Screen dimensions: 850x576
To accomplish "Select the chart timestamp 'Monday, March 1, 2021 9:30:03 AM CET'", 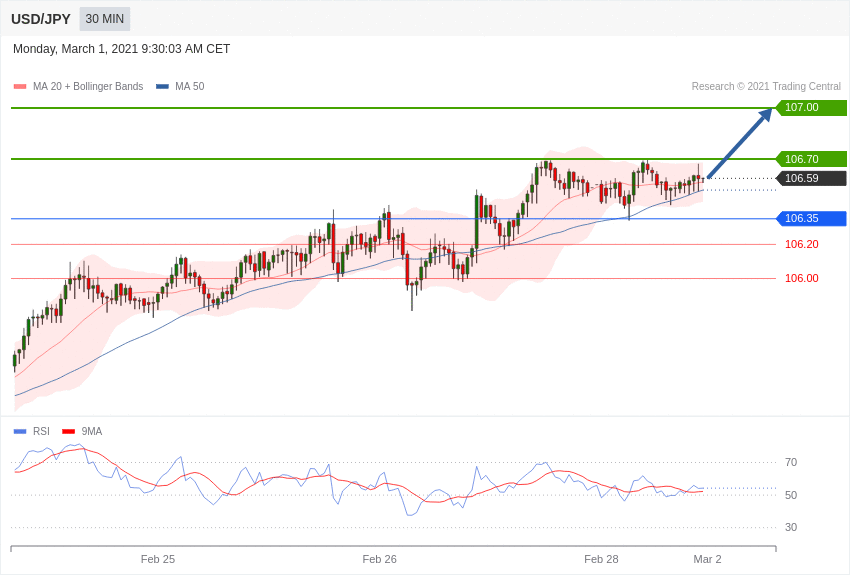I will 121,49.
